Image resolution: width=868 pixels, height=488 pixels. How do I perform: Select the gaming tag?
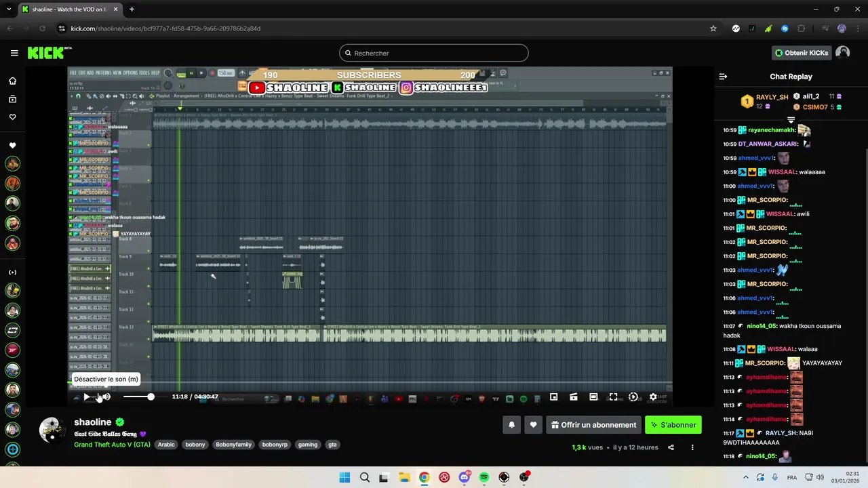[x=308, y=445]
